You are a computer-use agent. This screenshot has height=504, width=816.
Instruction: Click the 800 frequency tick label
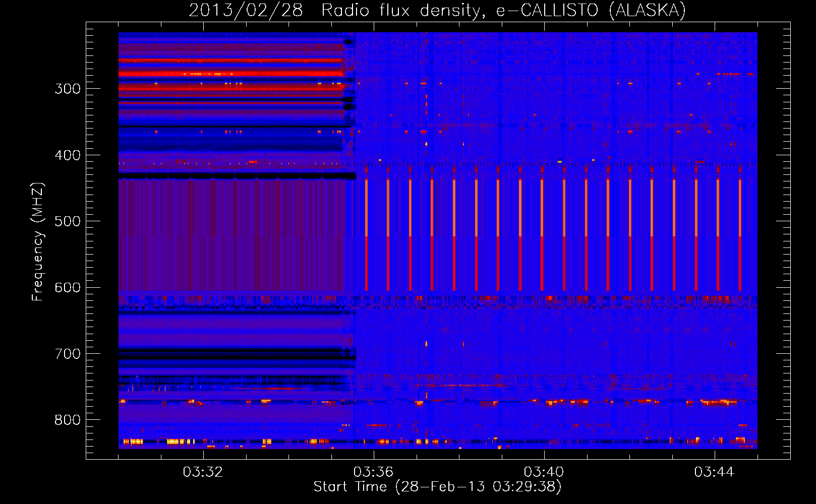68,420
